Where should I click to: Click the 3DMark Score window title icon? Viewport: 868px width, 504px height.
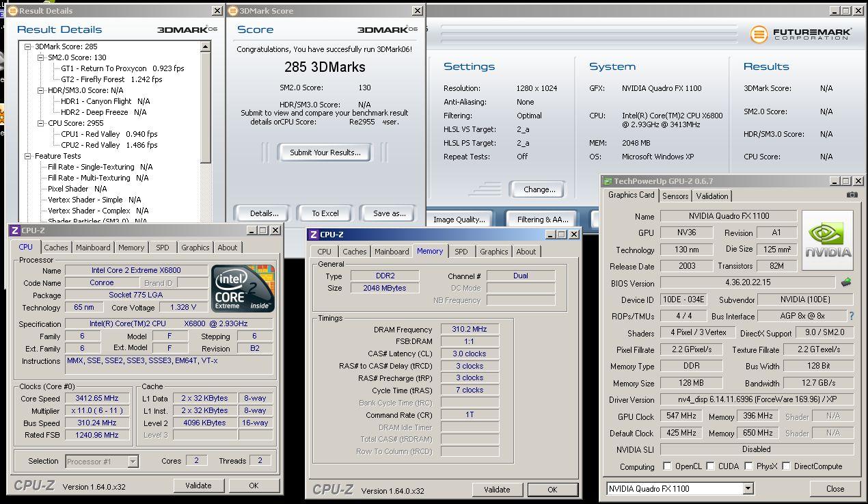[x=232, y=11]
